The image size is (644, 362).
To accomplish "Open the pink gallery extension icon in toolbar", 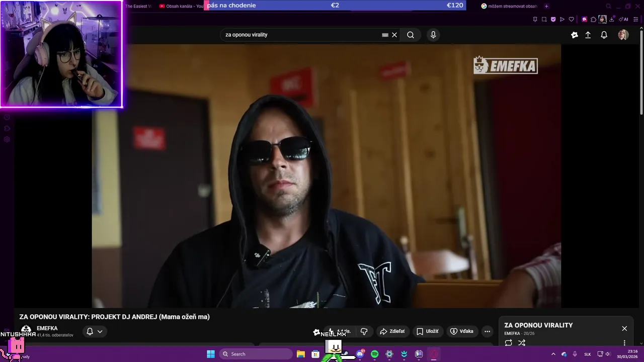I will pos(585,19).
